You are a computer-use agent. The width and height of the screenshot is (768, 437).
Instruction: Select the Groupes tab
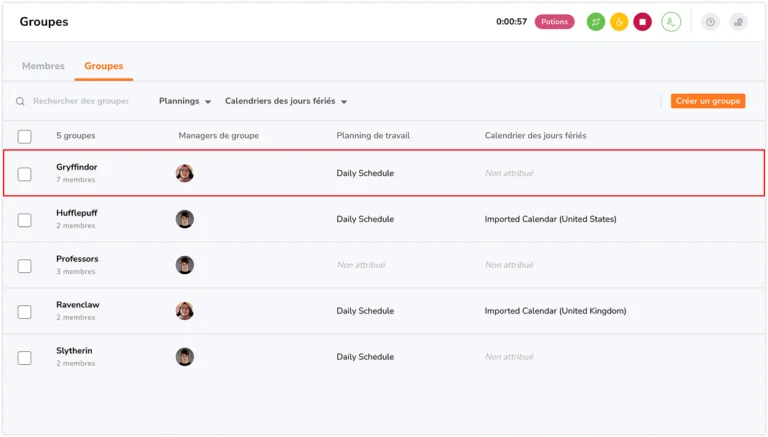click(104, 66)
